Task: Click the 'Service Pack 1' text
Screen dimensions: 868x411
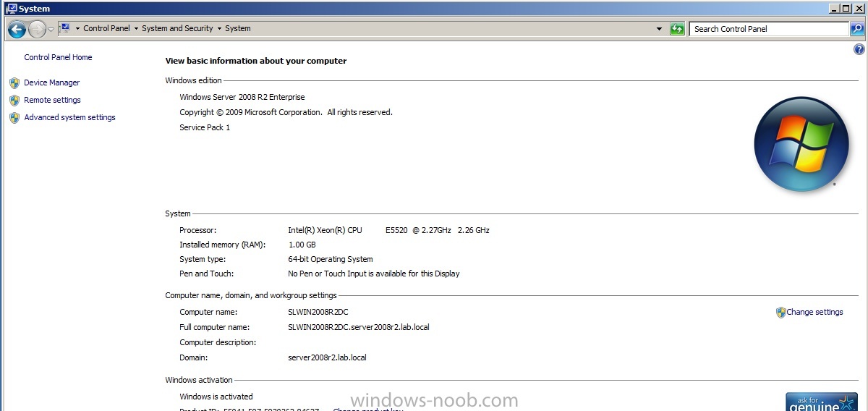Action: 205,127
